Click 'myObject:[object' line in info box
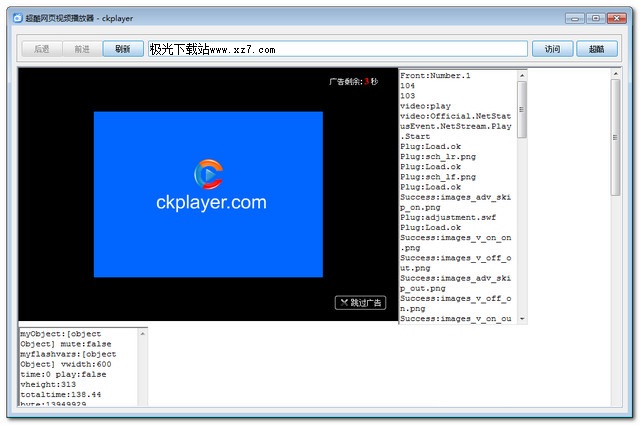 pos(61,334)
